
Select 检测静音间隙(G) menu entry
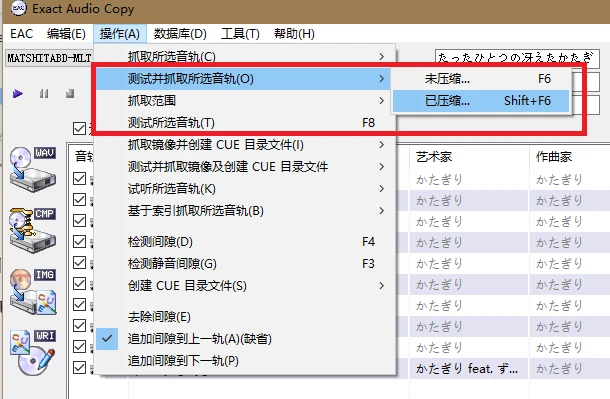tap(245, 264)
